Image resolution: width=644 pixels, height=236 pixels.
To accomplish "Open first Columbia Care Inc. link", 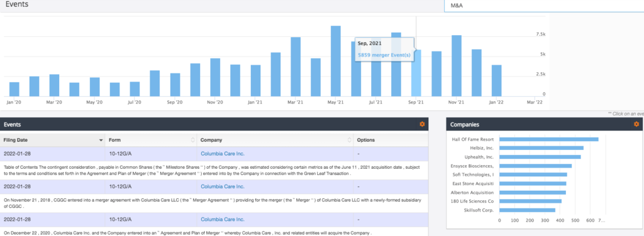I will [x=222, y=154].
